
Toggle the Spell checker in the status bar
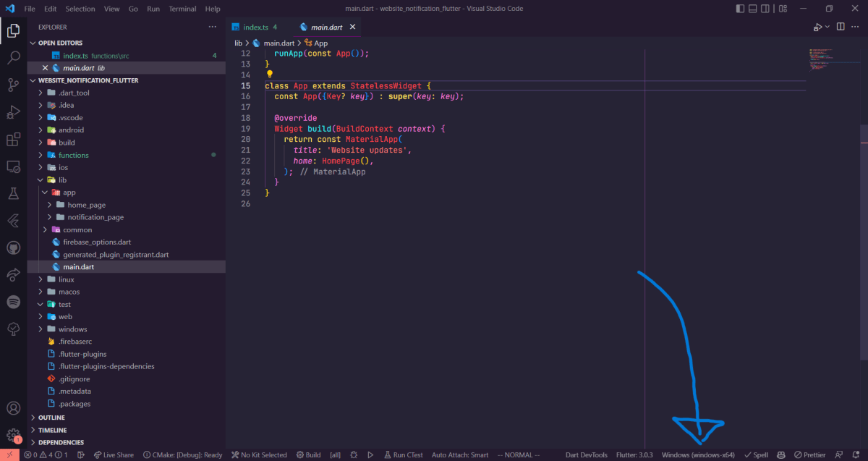[x=756, y=454]
